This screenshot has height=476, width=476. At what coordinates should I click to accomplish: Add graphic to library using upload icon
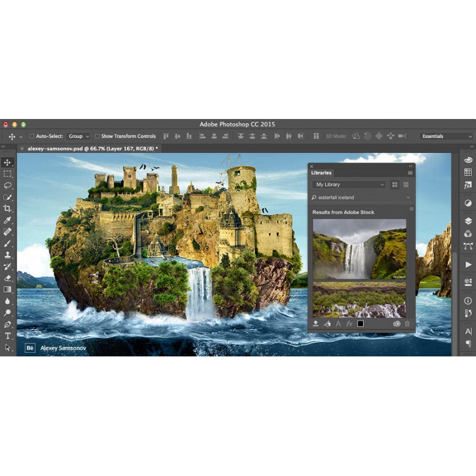(316, 324)
